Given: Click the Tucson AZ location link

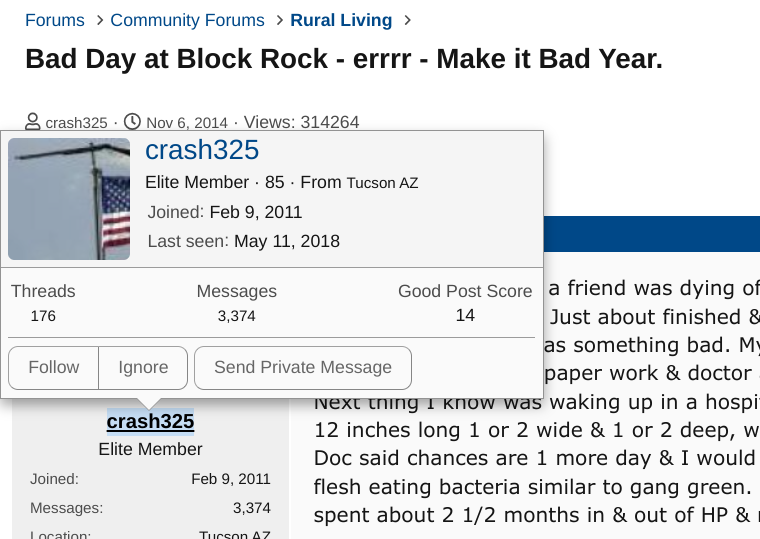Looking at the screenshot, I should (382, 183).
